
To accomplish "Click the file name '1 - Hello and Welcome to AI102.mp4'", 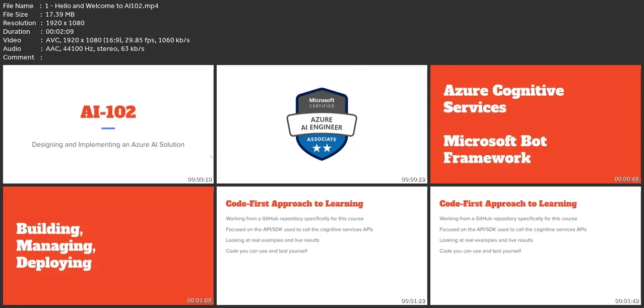I will pyautogui.click(x=102, y=6).
